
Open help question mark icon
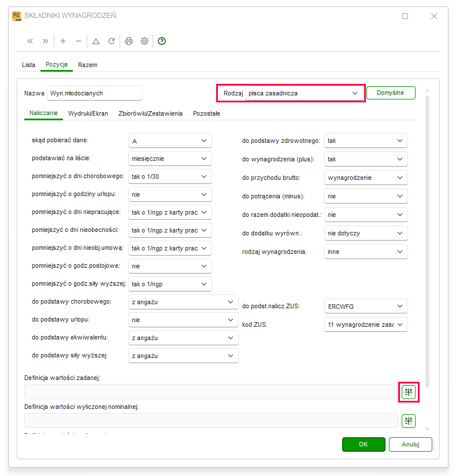[x=162, y=41]
